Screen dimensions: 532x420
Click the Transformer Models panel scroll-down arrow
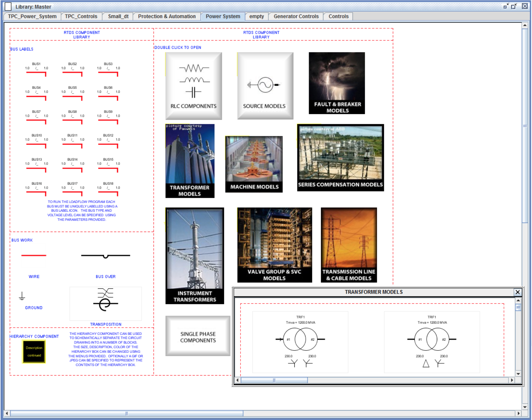(518, 374)
